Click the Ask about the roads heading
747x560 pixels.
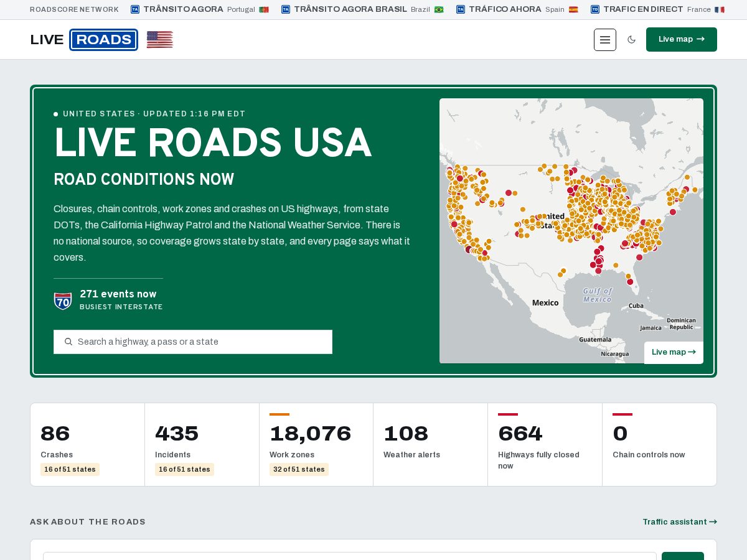coord(88,522)
